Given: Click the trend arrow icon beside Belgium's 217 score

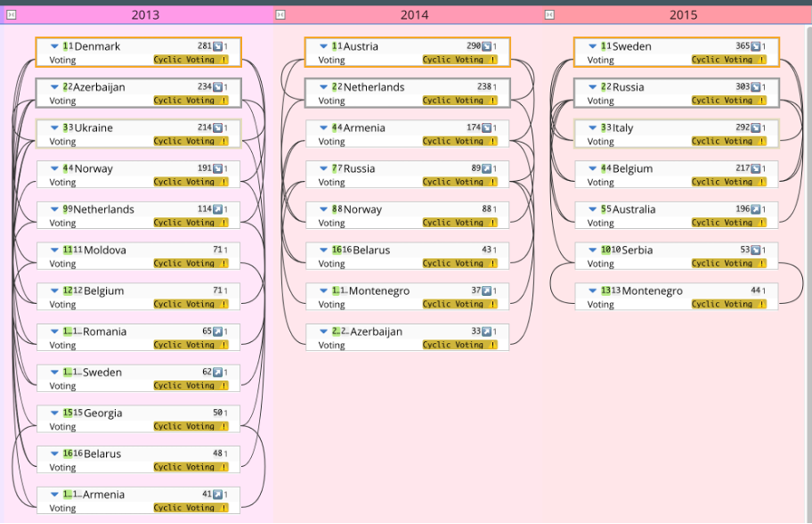Looking at the screenshot, I should (x=756, y=168).
